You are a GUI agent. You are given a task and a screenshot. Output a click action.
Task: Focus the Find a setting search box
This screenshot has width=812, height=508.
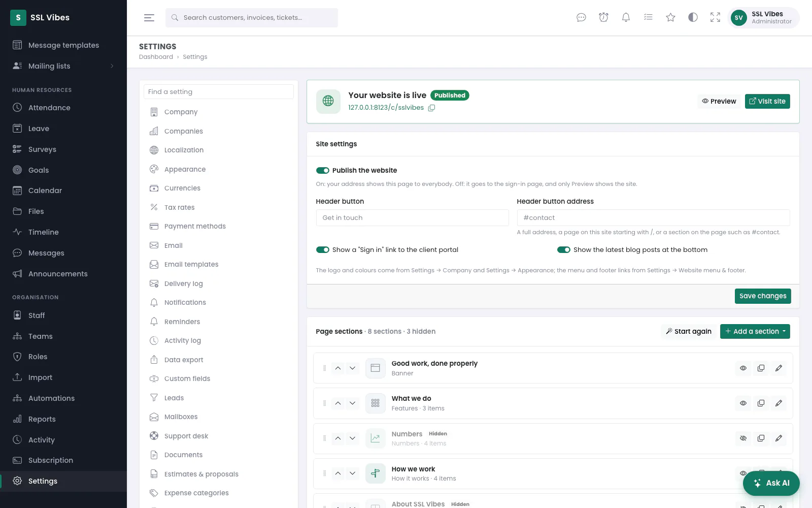(x=219, y=92)
